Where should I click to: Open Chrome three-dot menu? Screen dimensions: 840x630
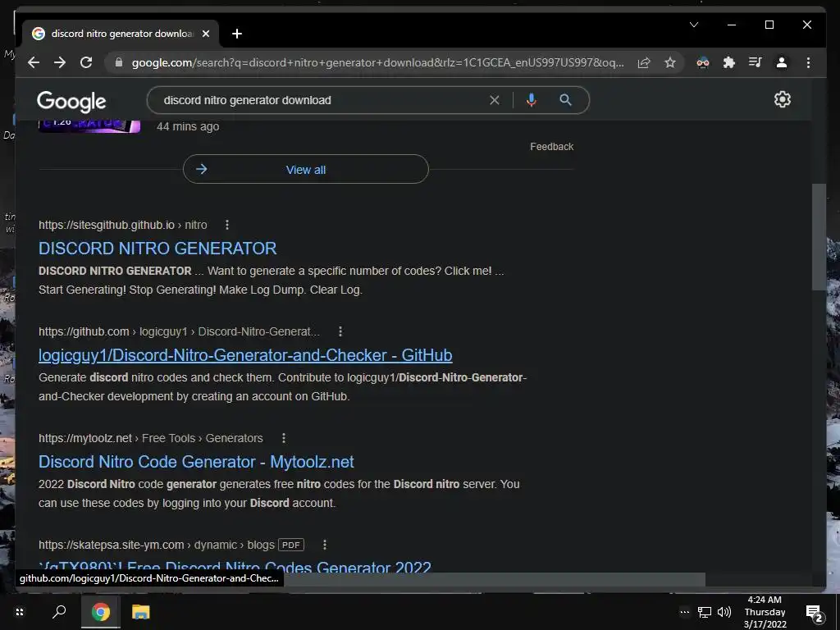(x=808, y=62)
